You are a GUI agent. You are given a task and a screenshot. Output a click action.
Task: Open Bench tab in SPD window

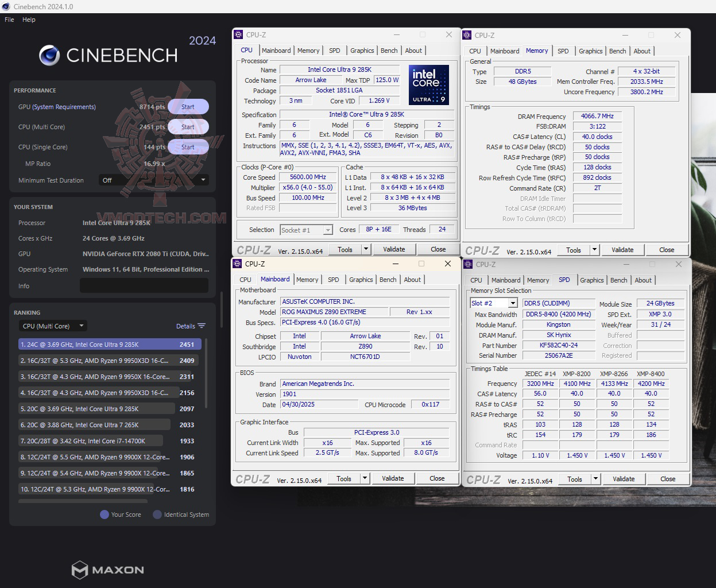(619, 280)
